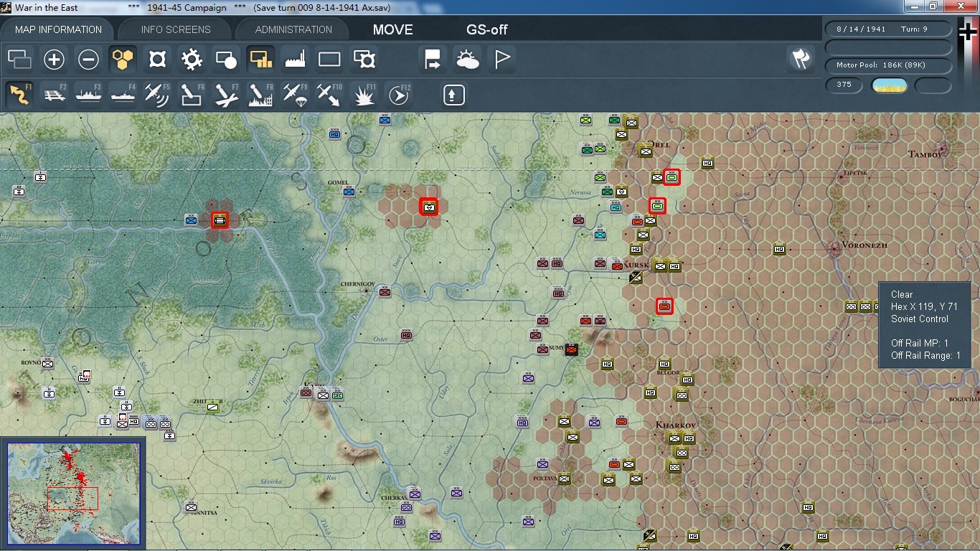This screenshot has width=980, height=551.
Task: Click the KHARKOV city label
Action: (677, 425)
